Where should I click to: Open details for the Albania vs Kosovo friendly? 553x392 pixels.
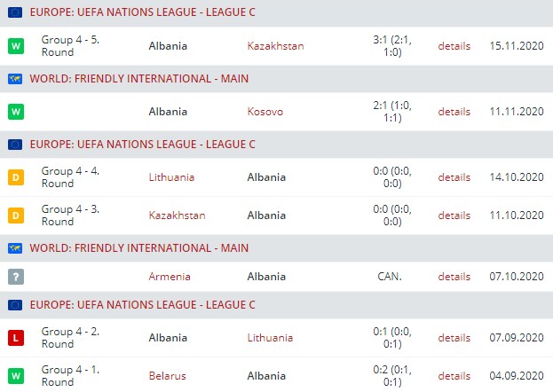tap(454, 112)
